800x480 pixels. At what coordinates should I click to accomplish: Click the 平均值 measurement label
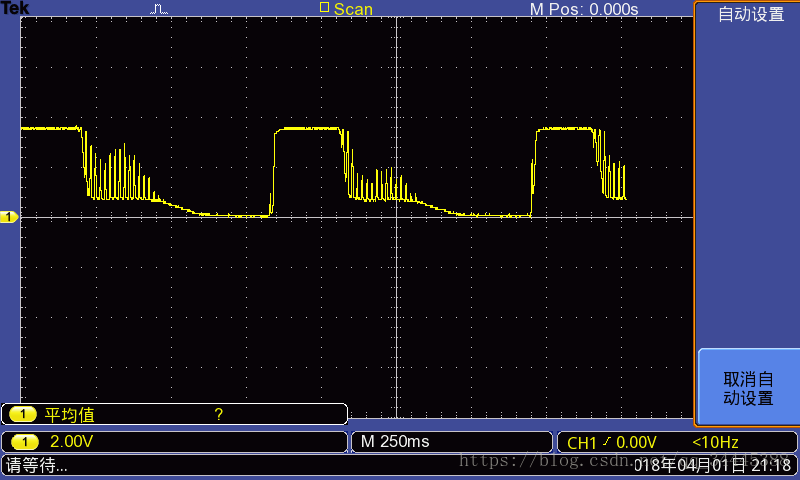(x=69, y=415)
